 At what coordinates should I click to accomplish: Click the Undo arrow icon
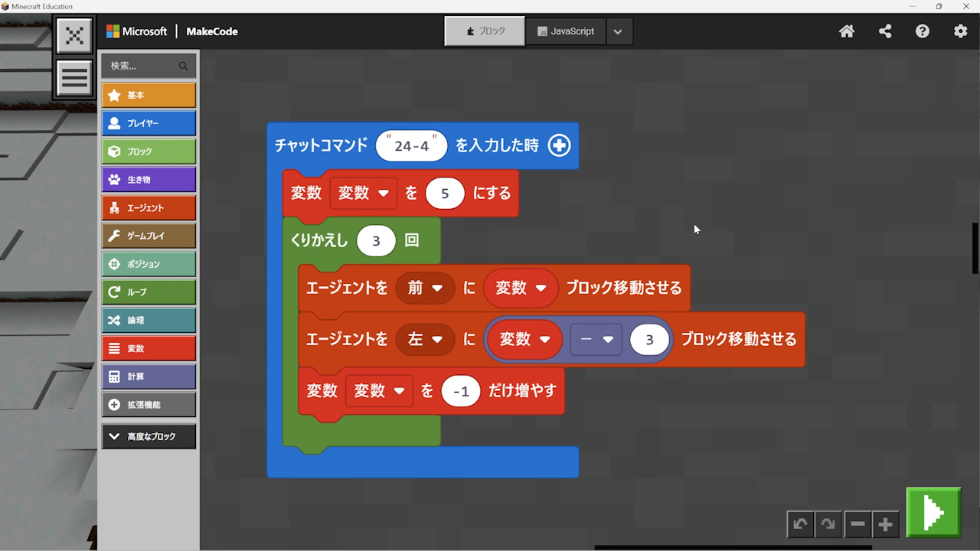800,524
